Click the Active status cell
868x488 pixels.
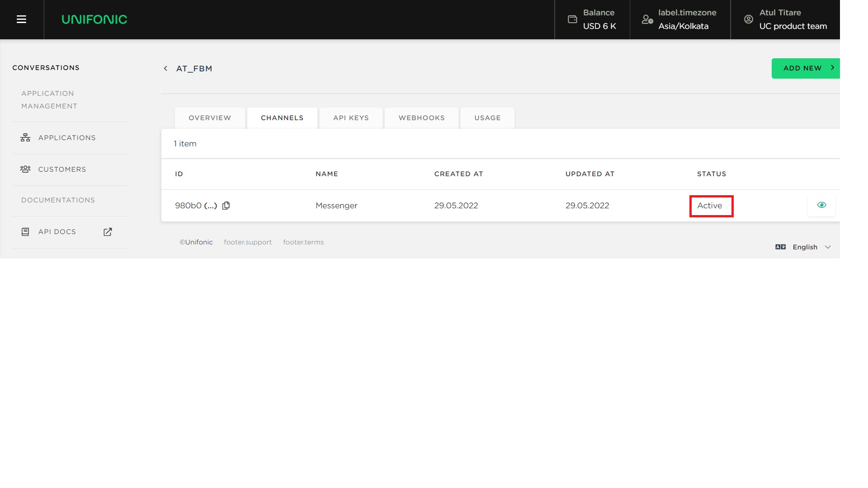tap(710, 206)
